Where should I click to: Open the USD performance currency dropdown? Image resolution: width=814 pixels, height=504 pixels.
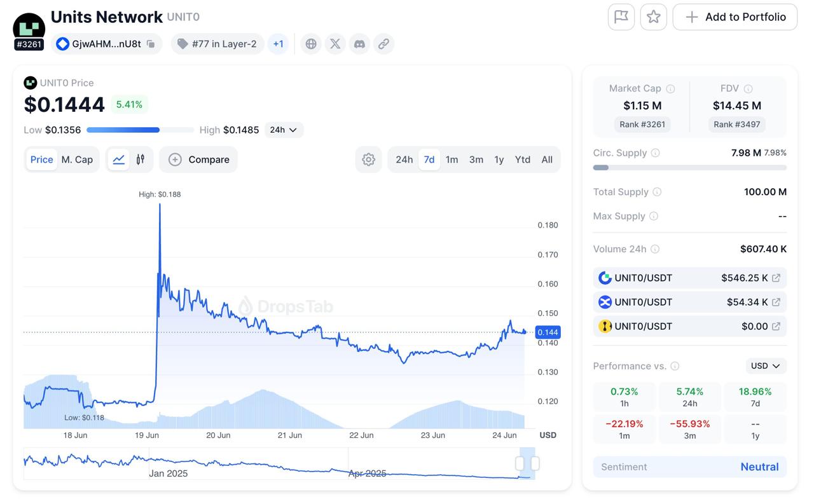point(766,366)
